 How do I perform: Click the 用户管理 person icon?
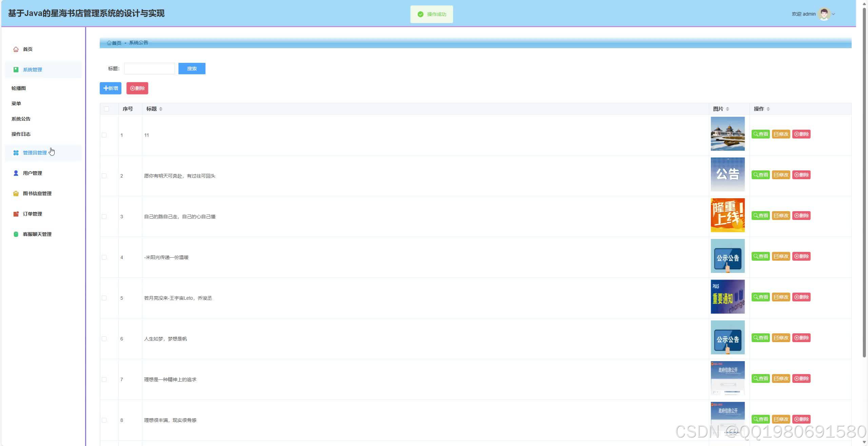(16, 173)
